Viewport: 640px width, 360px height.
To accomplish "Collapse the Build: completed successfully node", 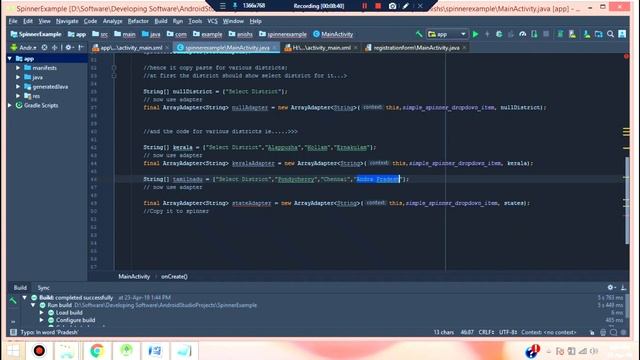I will pos(24,298).
